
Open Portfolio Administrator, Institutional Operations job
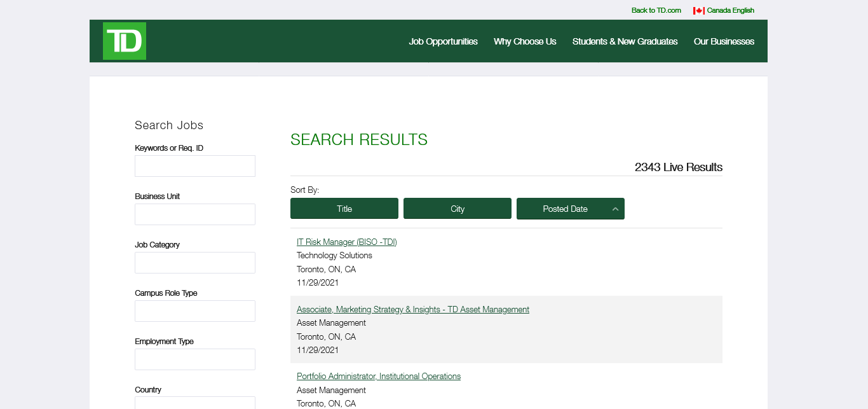(378, 376)
